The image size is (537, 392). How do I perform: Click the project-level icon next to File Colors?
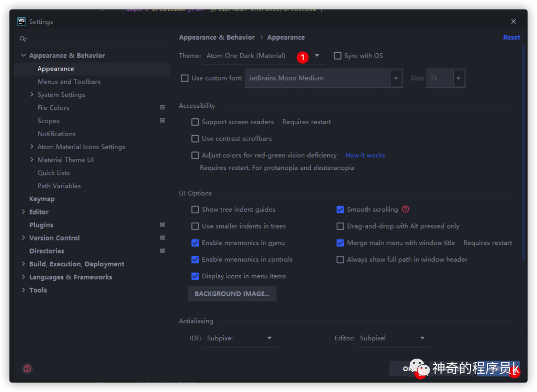pyautogui.click(x=162, y=107)
